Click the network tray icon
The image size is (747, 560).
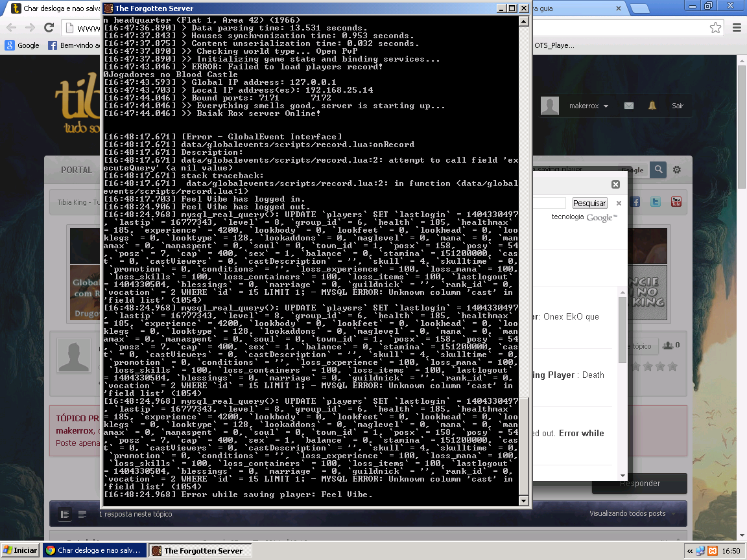click(700, 551)
